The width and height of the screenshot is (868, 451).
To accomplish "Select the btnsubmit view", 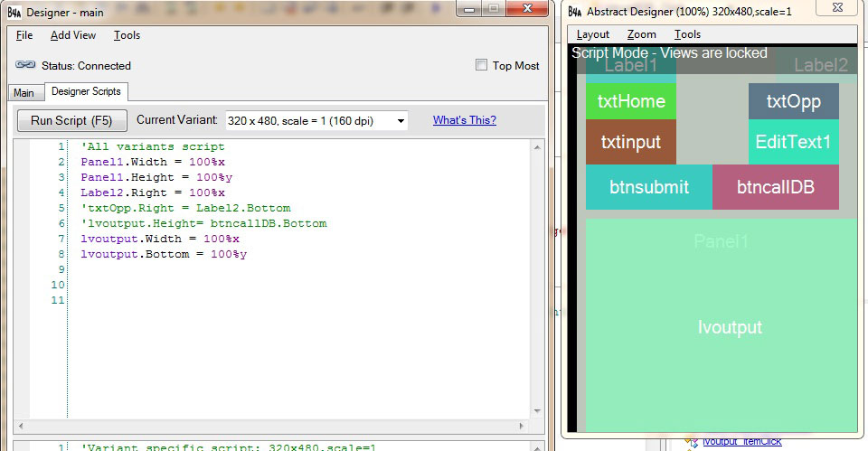I will pyautogui.click(x=649, y=187).
